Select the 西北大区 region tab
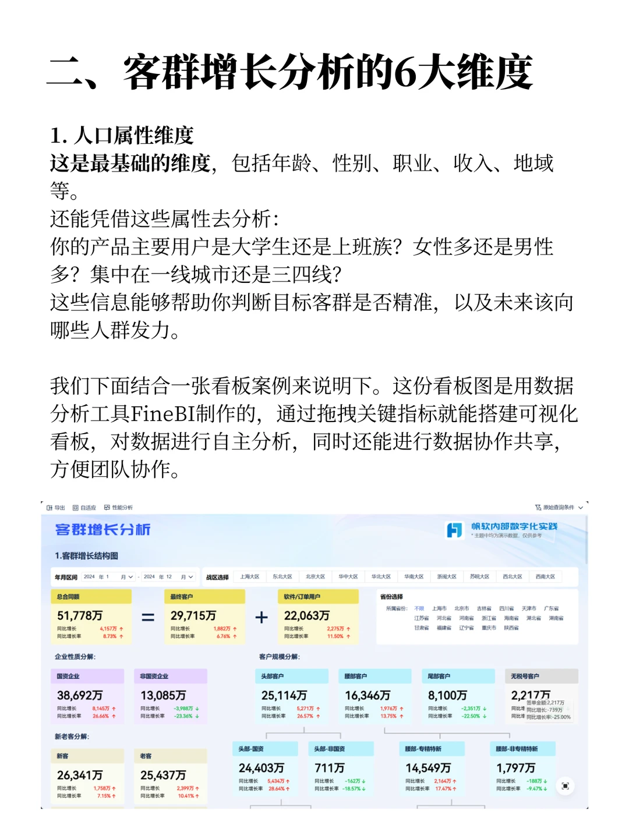Screen dimensions: 629x840 click(x=513, y=577)
